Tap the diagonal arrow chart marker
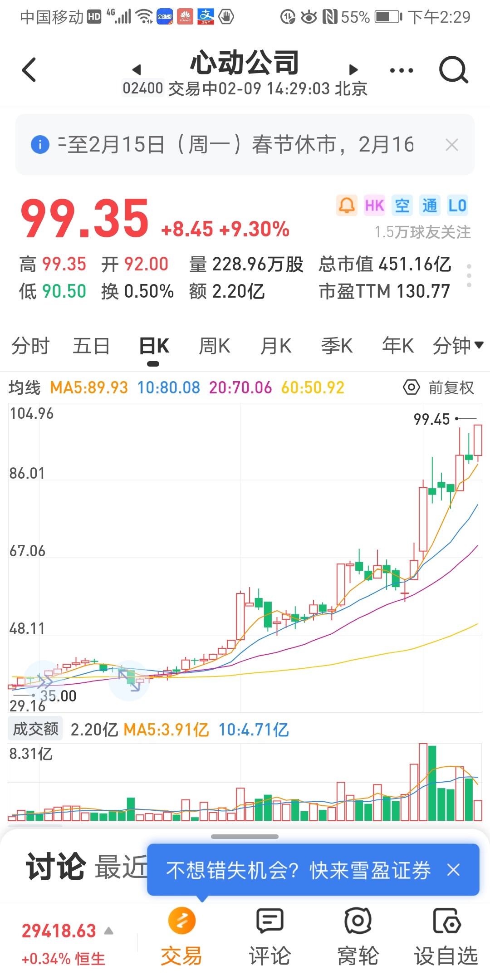490x980 pixels. pos(129,681)
